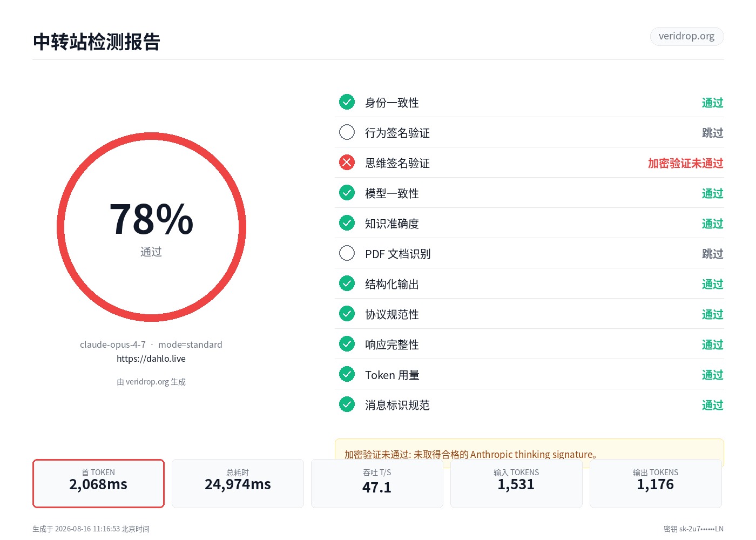
Task: Click the green check icon beside Token 用量
Action: point(347,374)
